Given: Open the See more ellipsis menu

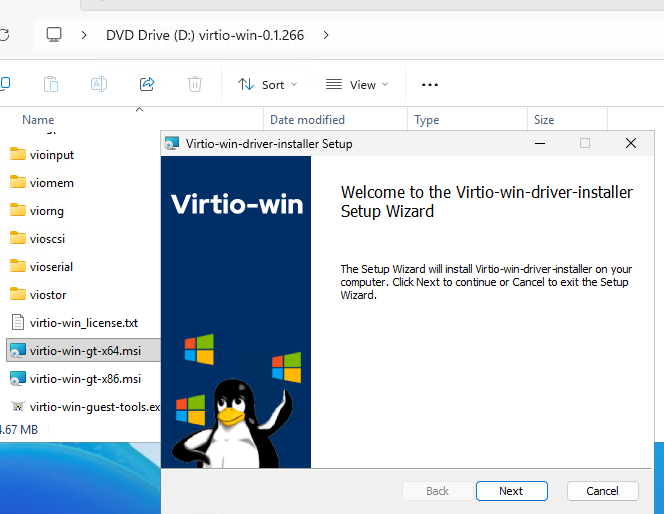Looking at the screenshot, I should (430, 85).
